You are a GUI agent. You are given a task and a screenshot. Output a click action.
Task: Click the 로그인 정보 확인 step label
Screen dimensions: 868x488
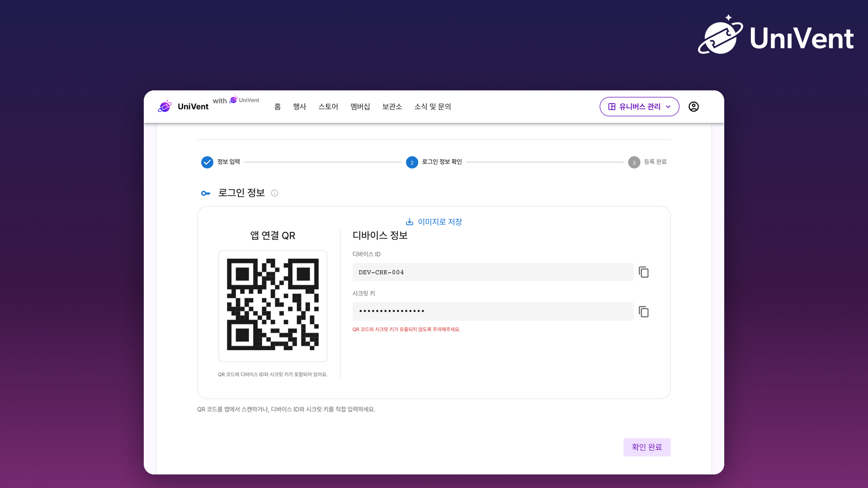pyautogui.click(x=442, y=162)
